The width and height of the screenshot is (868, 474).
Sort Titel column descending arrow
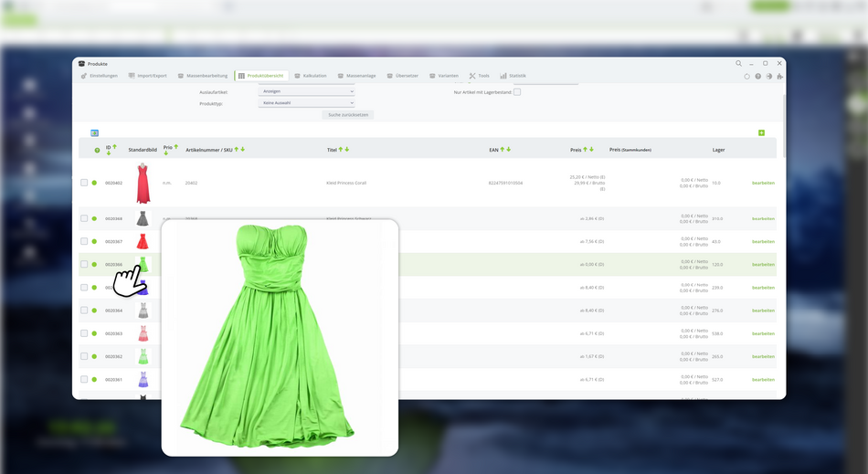point(347,150)
